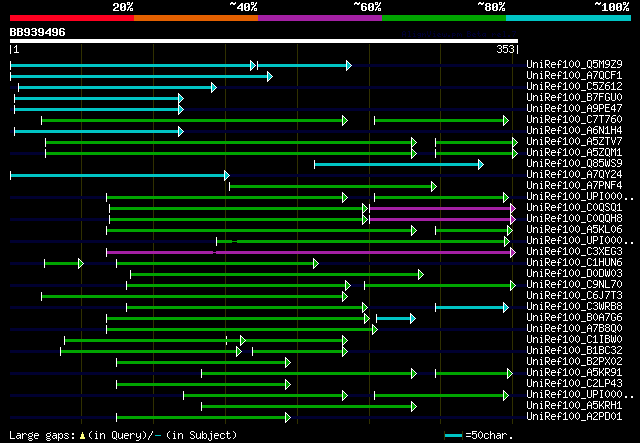
Task: Select the UniRef100_C7T760 label
Action: click(x=574, y=120)
